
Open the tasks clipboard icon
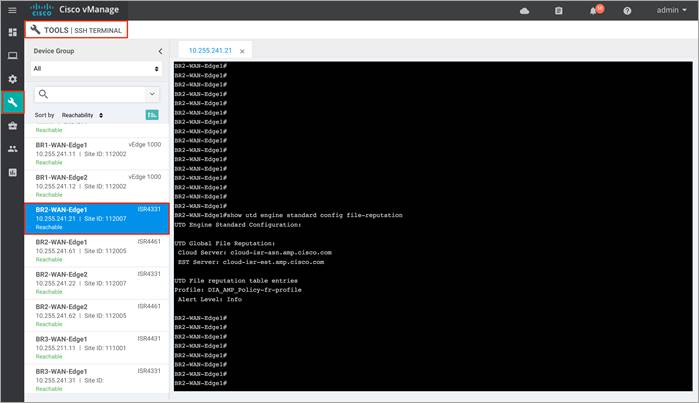pos(559,11)
